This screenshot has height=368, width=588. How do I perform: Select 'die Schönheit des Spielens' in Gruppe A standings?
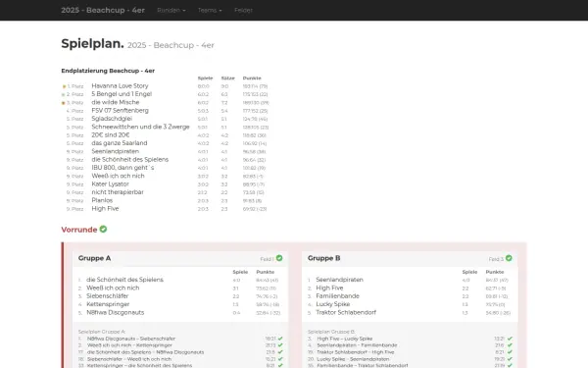coord(124,280)
